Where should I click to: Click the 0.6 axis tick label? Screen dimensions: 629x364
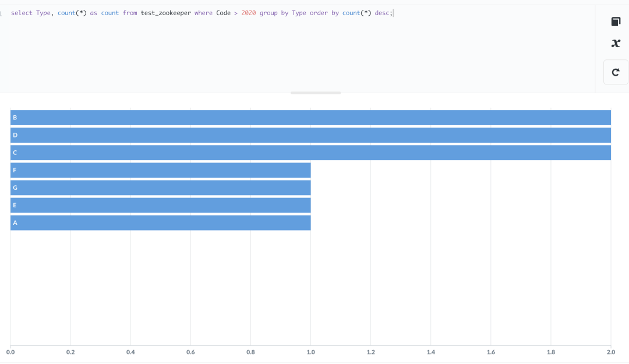(x=190, y=352)
